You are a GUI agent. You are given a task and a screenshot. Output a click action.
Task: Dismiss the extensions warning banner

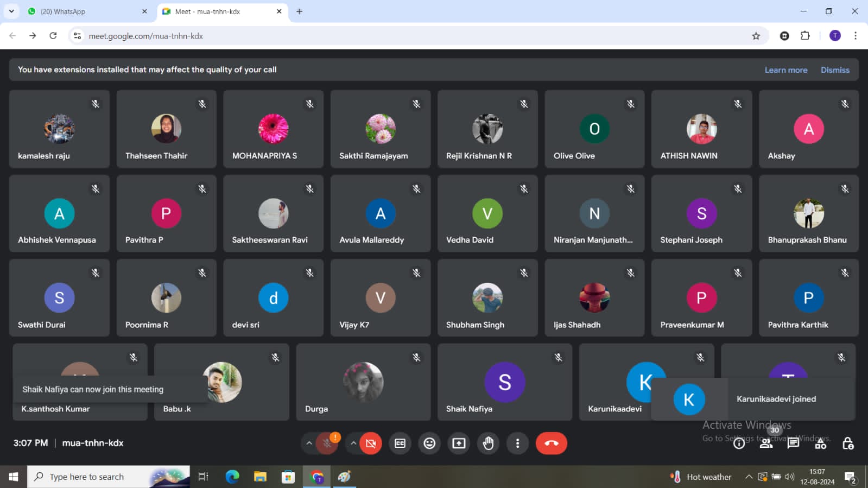click(x=834, y=70)
